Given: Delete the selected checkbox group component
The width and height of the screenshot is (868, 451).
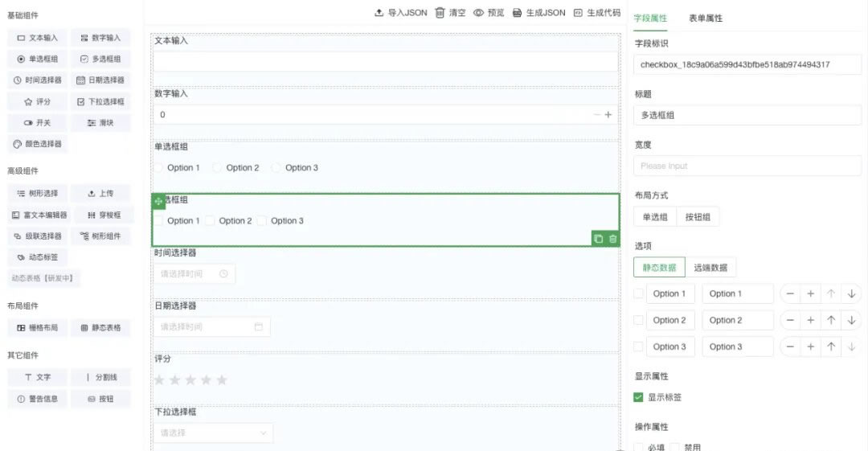Looking at the screenshot, I should (613, 239).
